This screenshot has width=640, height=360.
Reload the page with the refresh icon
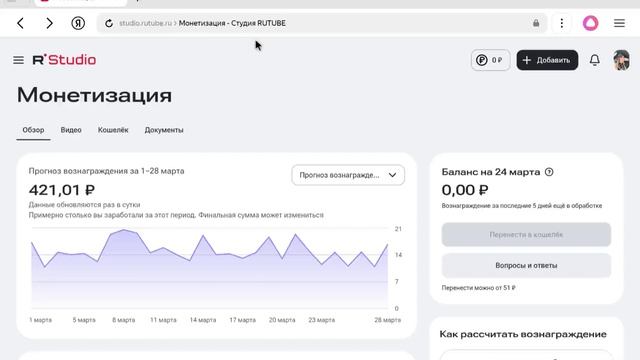[x=109, y=24]
